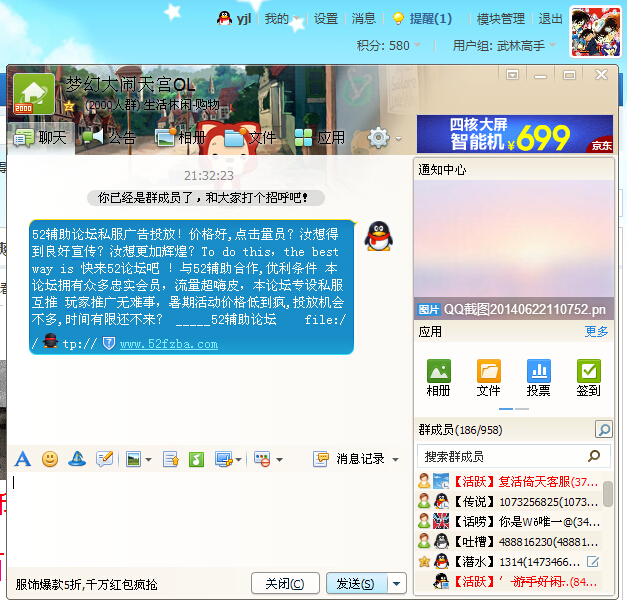Screen dimensions: 627x600
Task: Switch to the 聊天 tab
Action: (x=40, y=138)
